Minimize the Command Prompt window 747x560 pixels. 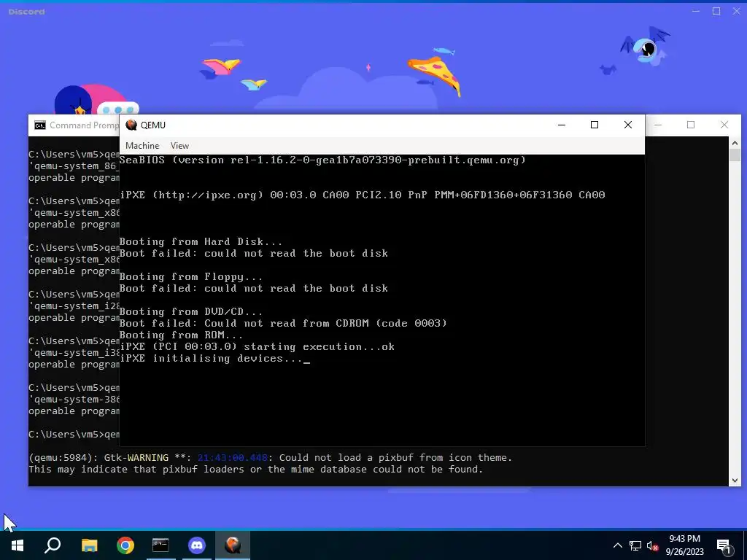(658, 125)
